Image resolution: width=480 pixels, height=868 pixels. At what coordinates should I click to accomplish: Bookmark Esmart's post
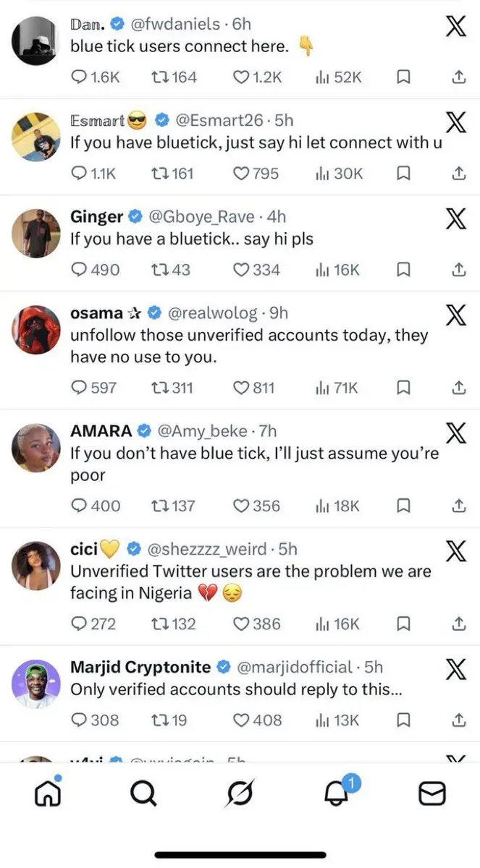click(x=405, y=174)
